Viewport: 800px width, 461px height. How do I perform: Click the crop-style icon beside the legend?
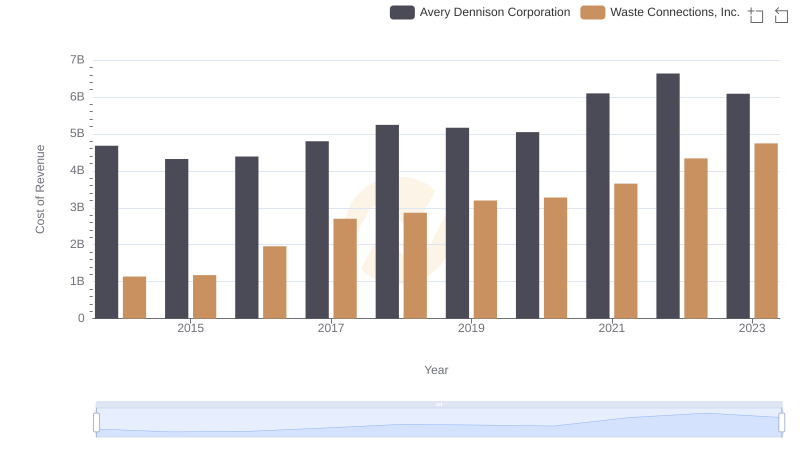pos(756,14)
